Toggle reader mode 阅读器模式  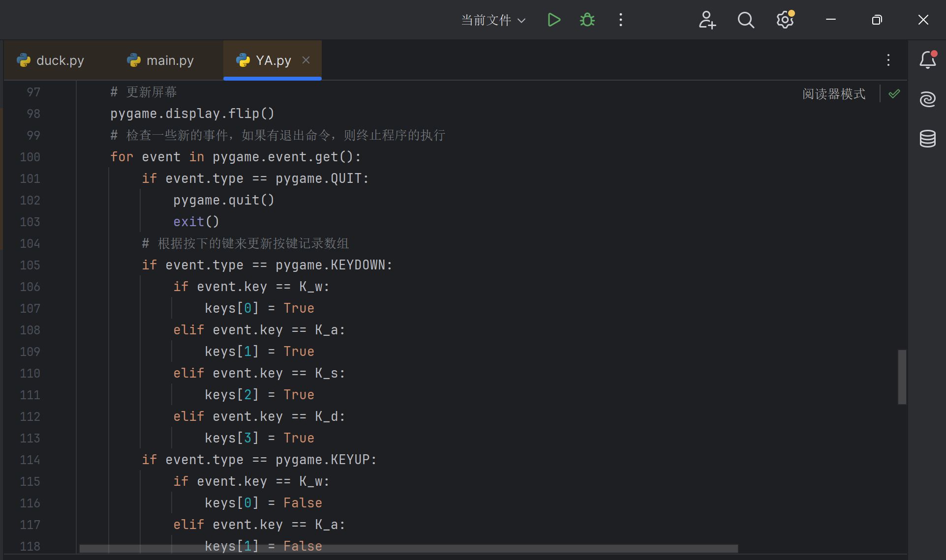834,93
